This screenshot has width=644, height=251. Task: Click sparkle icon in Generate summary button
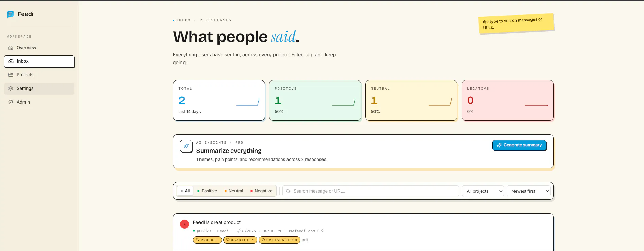(499, 145)
